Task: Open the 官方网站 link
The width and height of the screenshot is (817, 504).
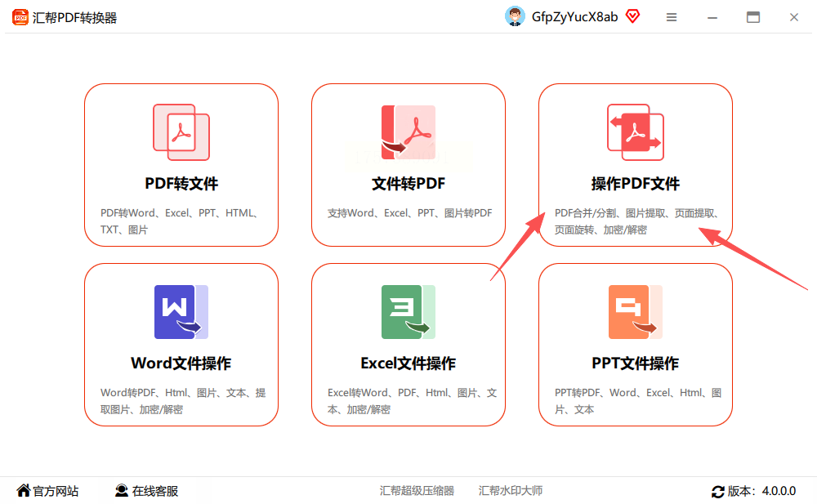Action: [56, 491]
